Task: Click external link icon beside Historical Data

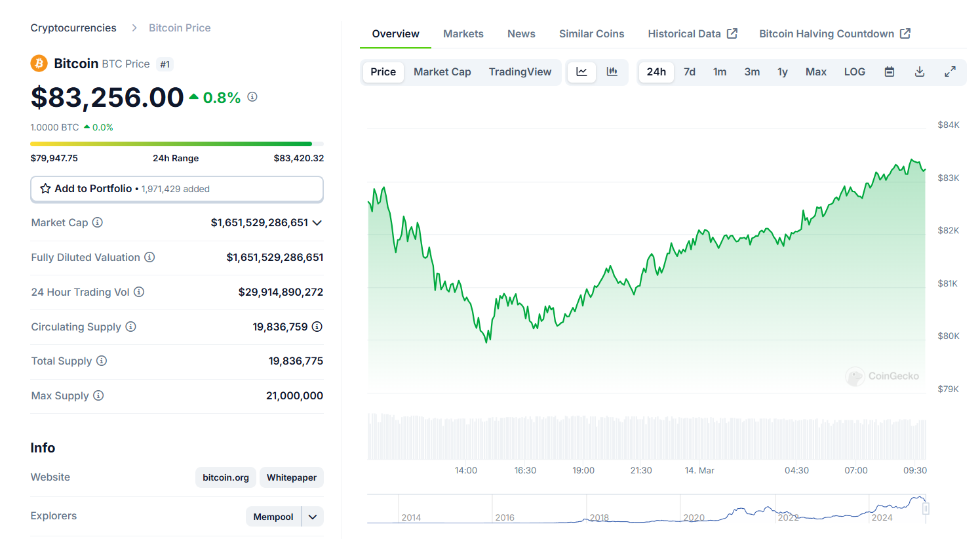Action: pyautogui.click(x=732, y=33)
